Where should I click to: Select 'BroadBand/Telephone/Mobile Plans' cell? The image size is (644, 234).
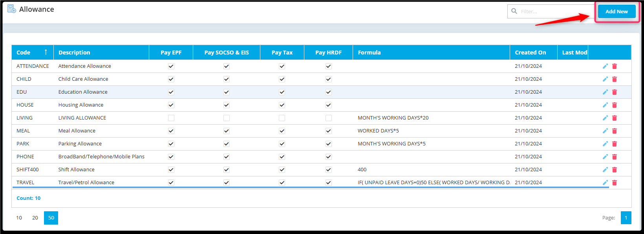point(101,157)
